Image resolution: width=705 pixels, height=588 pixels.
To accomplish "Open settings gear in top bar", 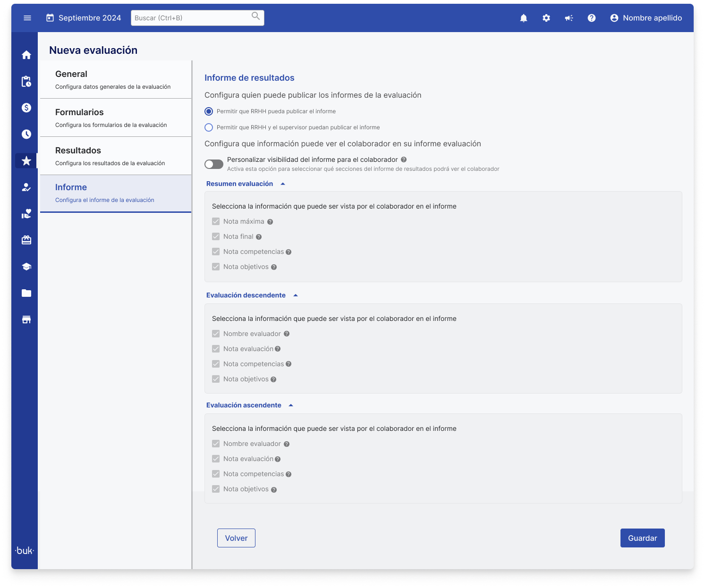I will [546, 18].
